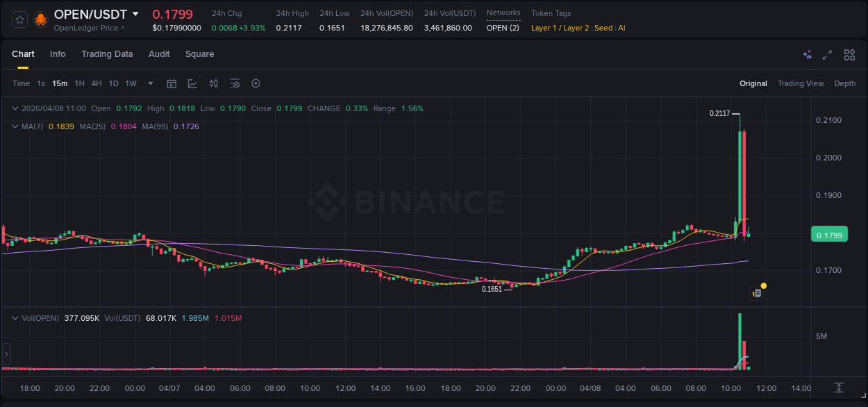Viewport: 868px width, 407px height.
Task: Click the candlestick settings icon
Action: coord(214,83)
